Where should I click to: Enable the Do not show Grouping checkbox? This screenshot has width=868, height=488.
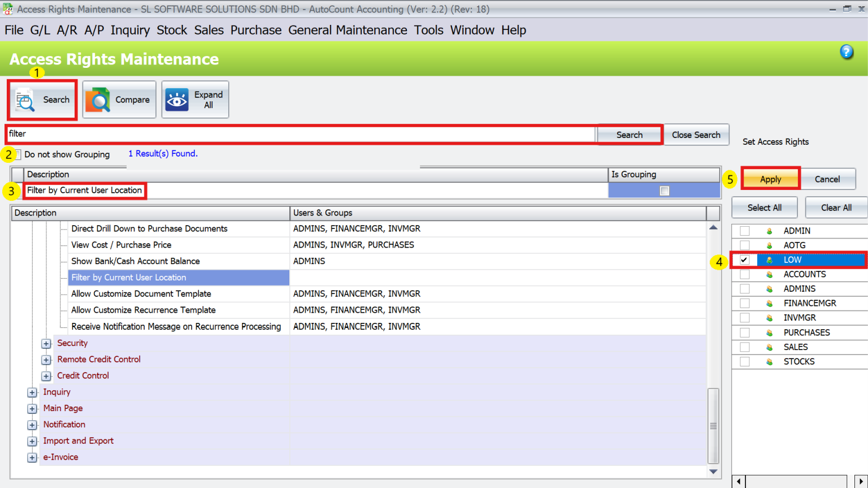[x=18, y=154]
